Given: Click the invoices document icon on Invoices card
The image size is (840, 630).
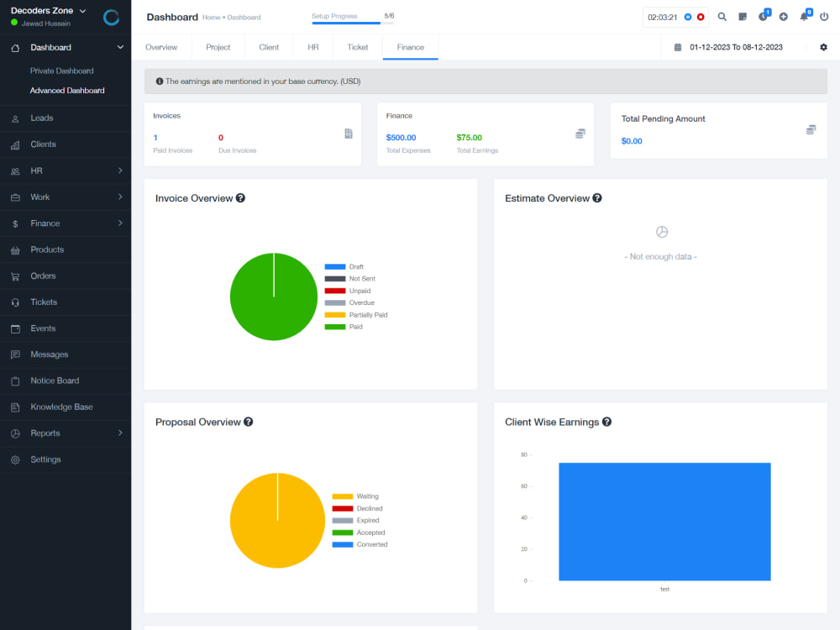Looking at the screenshot, I should coord(348,133).
